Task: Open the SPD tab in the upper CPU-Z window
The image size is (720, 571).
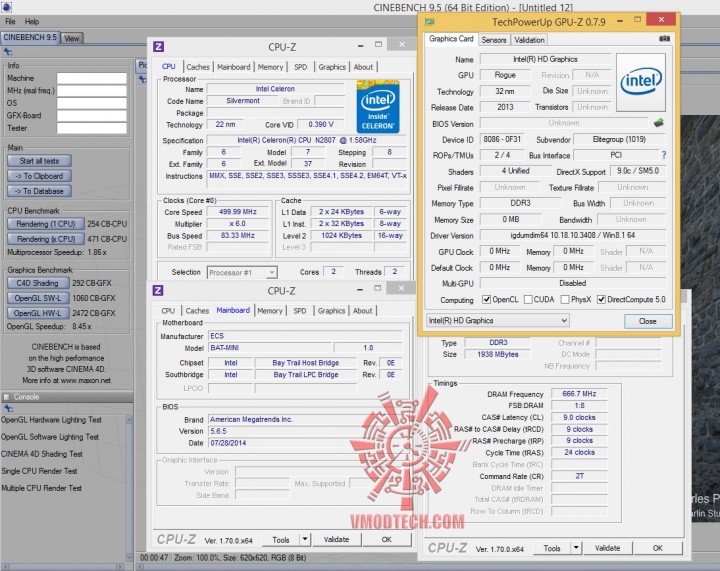Action: [300, 67]
